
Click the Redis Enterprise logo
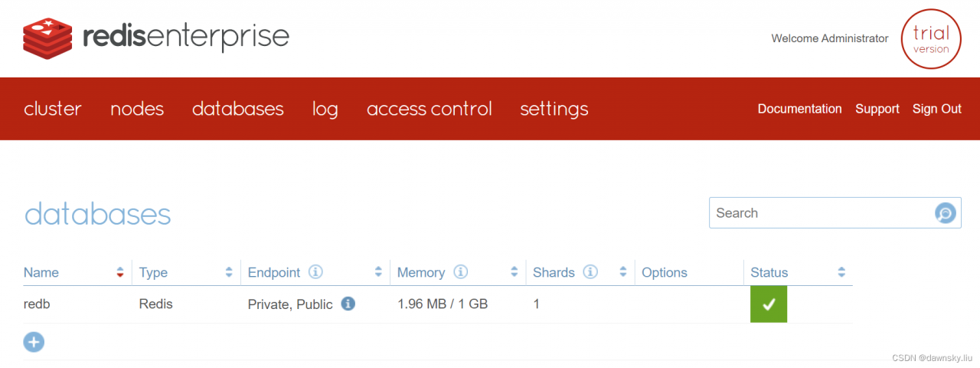tap(156, 37)
